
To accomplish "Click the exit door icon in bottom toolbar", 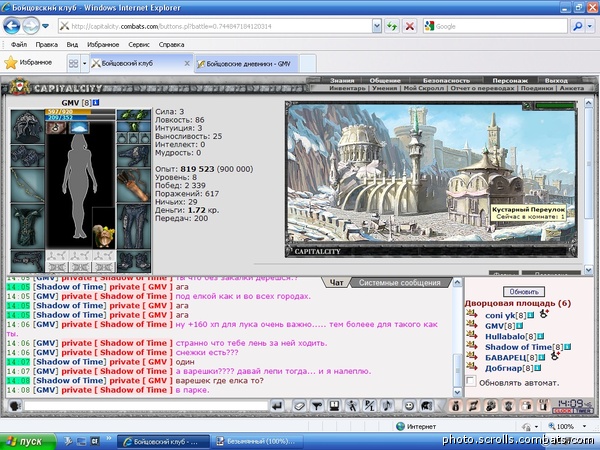I will 543,406.
